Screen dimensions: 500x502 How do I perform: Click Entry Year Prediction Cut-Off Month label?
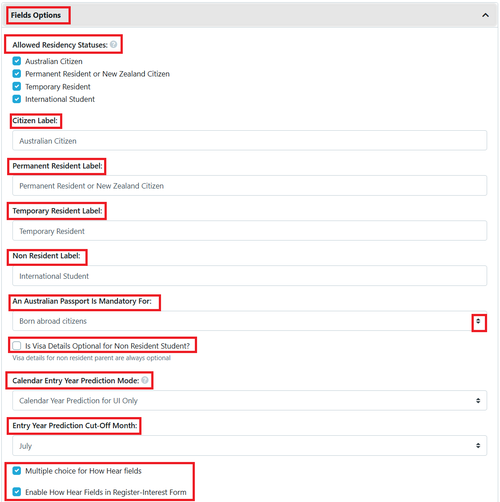click(75, 426)
